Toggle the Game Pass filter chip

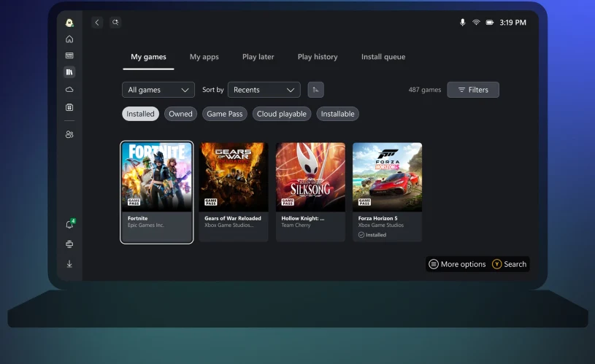click(x=225, y=114)
